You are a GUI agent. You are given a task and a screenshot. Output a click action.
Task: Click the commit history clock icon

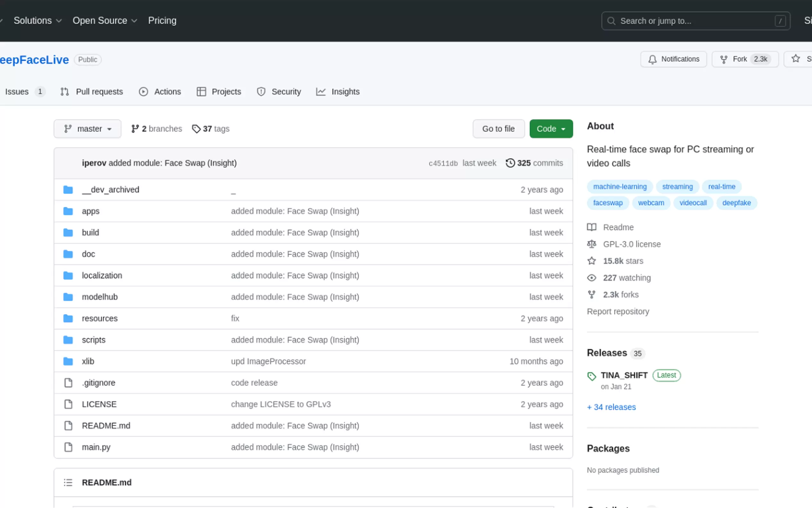coord(510,163)
